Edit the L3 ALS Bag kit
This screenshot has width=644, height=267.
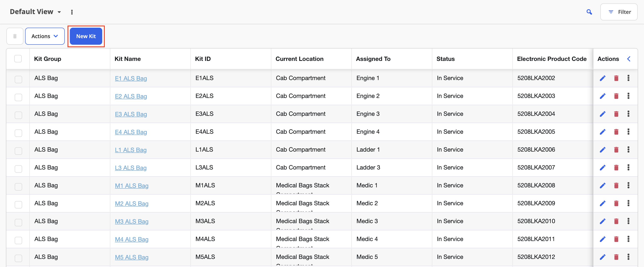click(602, 168)
